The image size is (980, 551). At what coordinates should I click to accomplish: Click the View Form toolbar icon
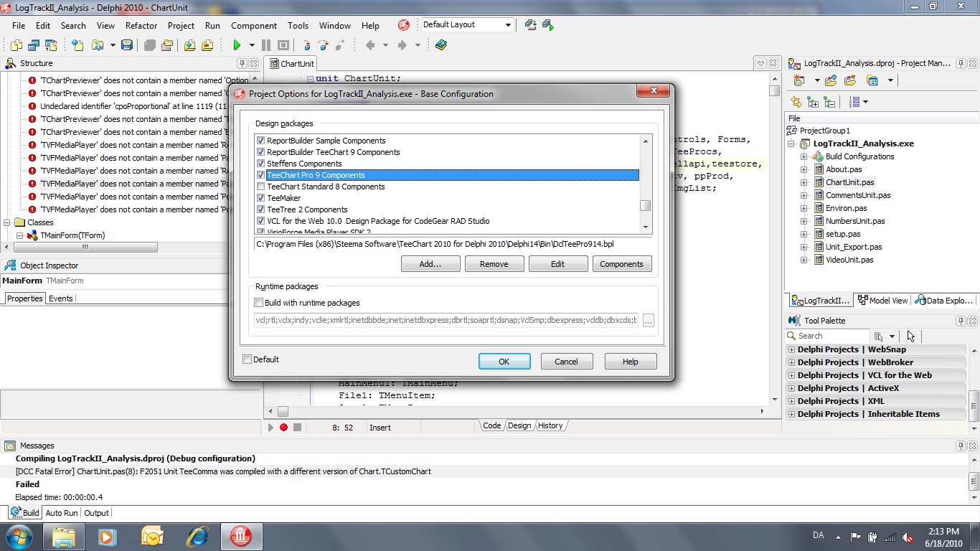tap(34, 45)
